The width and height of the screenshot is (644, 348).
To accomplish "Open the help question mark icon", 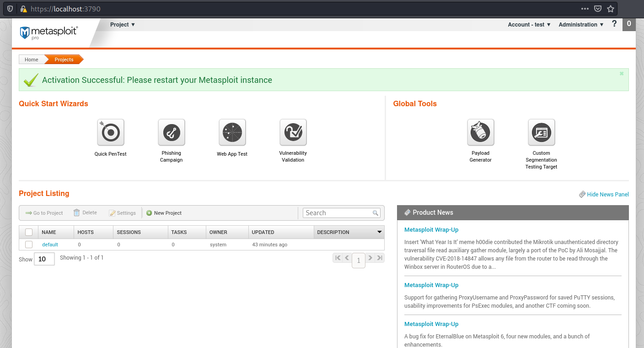I will [614, 24].
